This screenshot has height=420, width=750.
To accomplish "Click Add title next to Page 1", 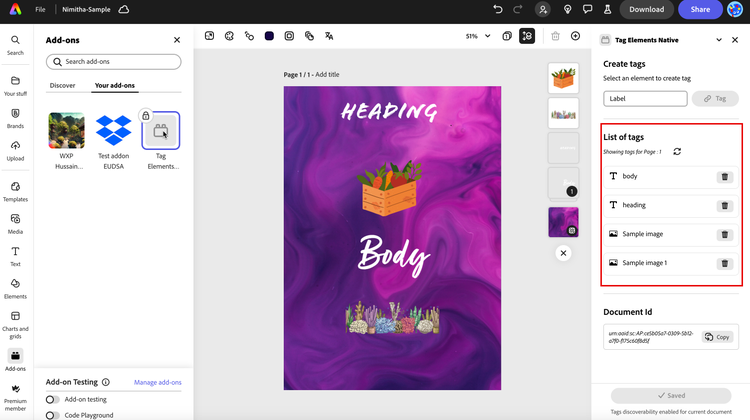I will (327, 75).
